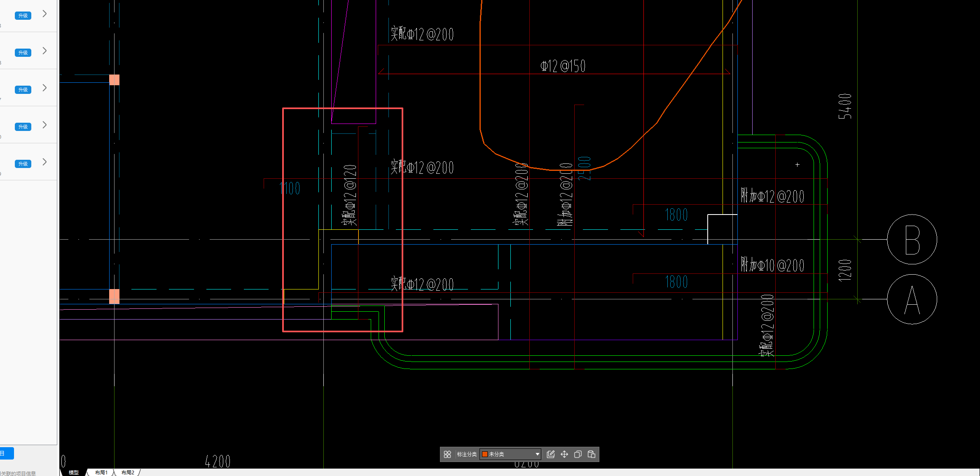Switch to the 模型 tab

(x=74, y=472)
